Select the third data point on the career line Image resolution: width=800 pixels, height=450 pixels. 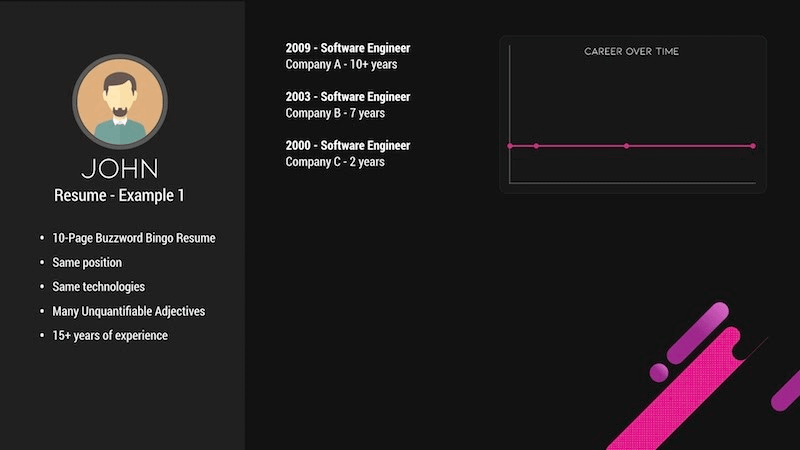click(x=627, y=146)
